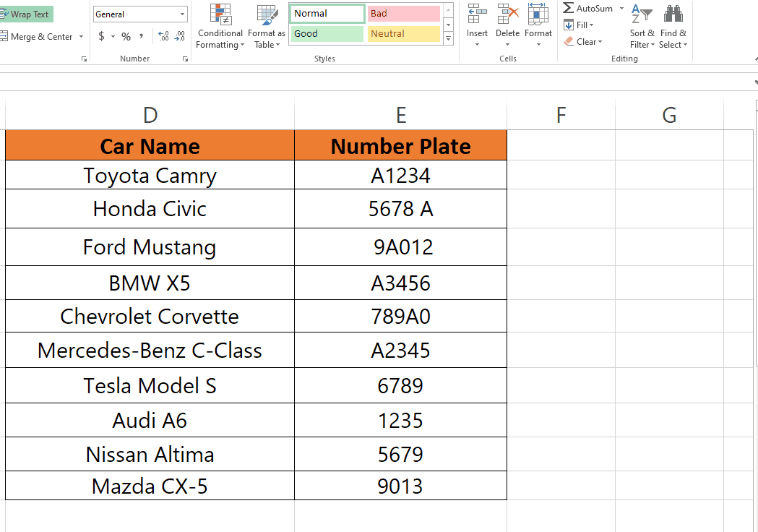Open Conditional Formatting menu
This screenshot has width=758, height=532.
[x=220, y=27]
